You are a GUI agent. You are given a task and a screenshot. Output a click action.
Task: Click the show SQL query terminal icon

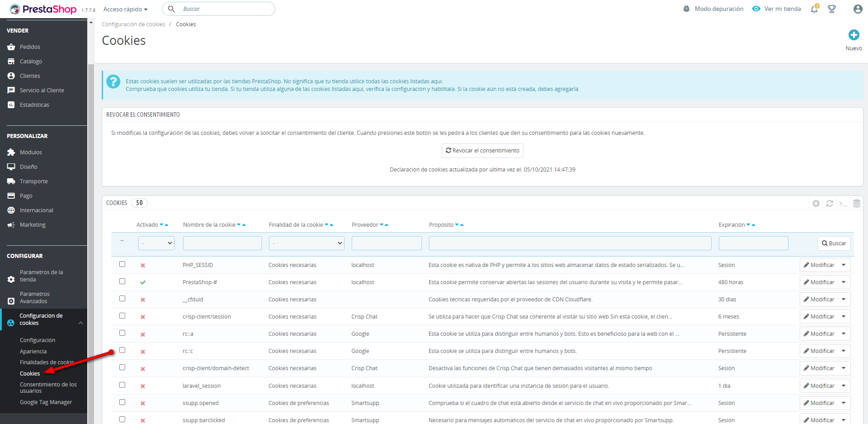[x=843, y=204]
